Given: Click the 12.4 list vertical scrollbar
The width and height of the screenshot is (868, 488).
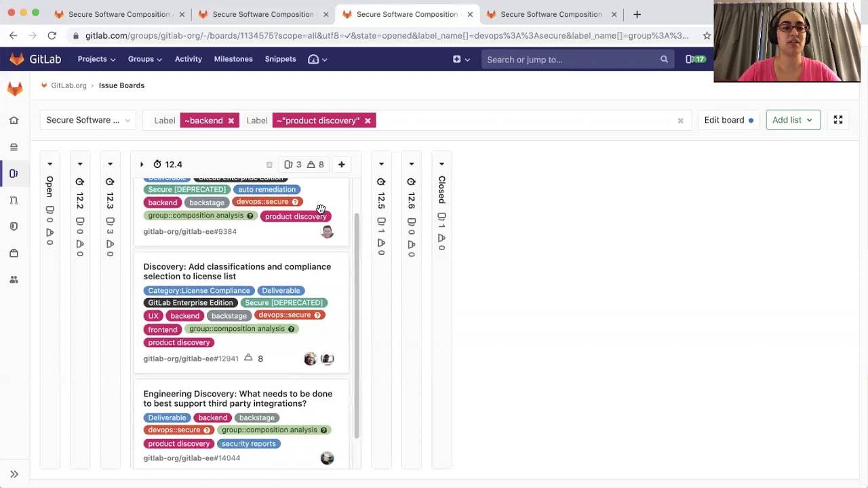Looking at the screenshot, I should pos(357,325).
